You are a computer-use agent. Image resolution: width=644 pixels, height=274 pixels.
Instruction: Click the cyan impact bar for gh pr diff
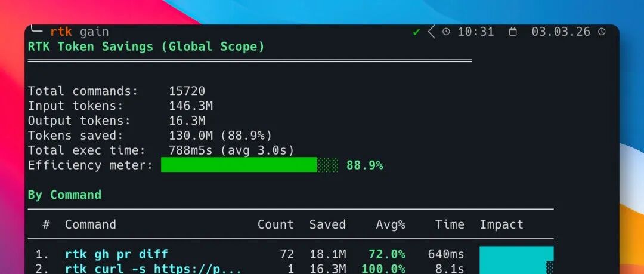516,254
